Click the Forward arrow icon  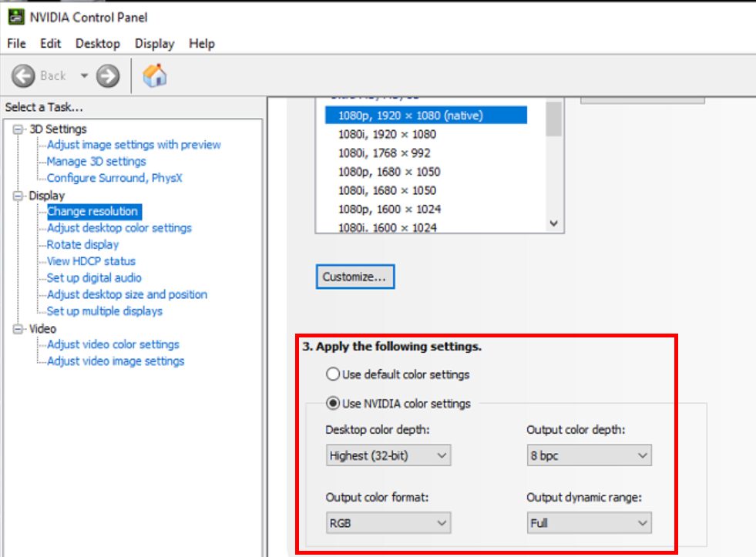(108, 76)
